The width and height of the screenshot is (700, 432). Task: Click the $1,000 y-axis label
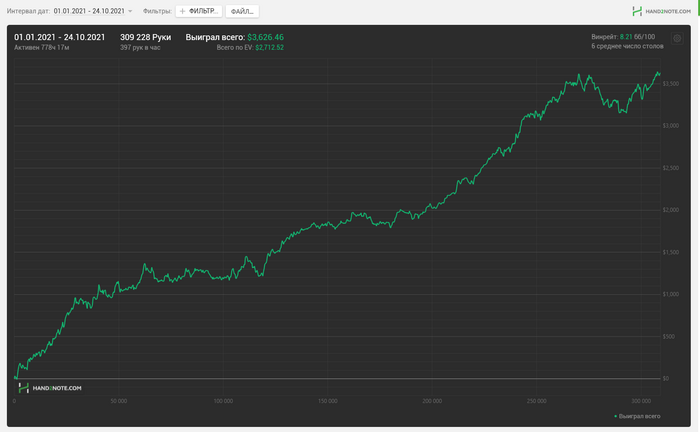pos(671,295)
